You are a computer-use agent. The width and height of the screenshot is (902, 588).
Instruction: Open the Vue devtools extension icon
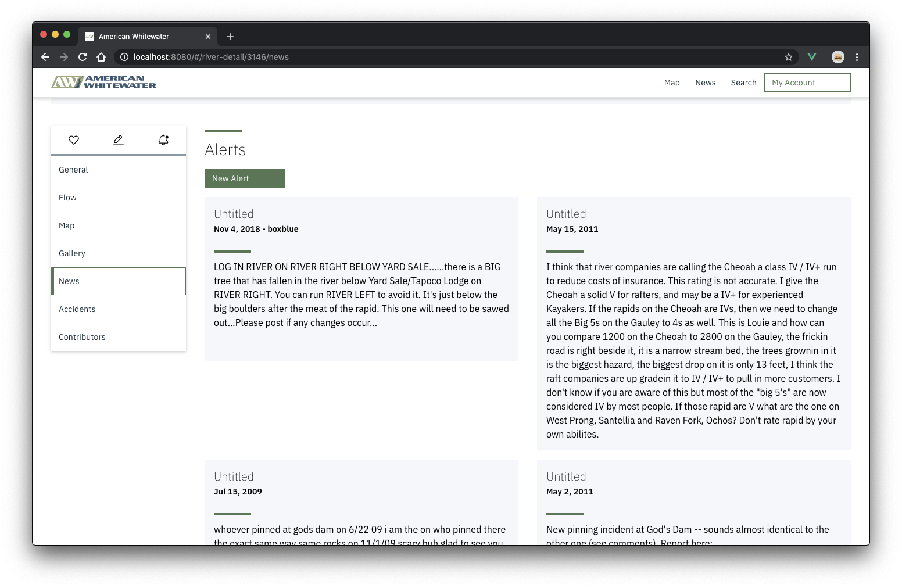click(x=812, y=57)
